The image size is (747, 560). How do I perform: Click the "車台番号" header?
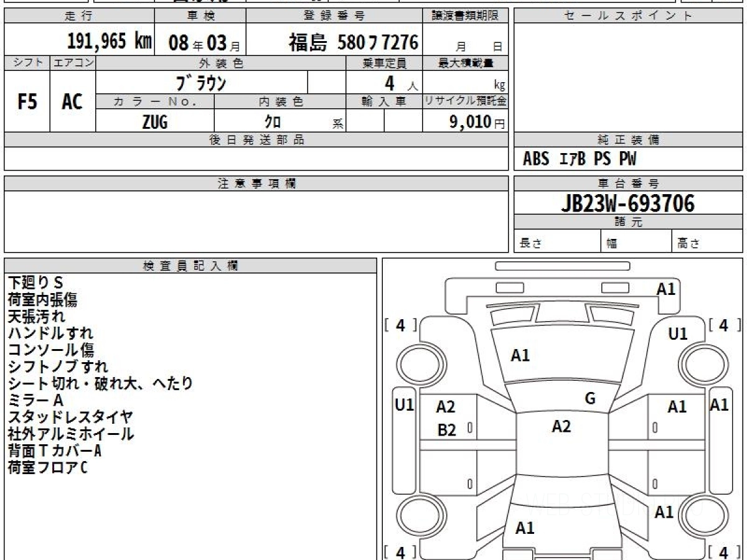point(629,184)
